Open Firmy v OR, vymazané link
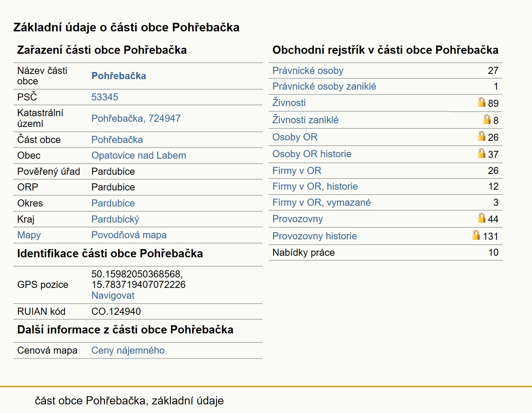The height and width of the screenshot is (413, 532). point(321,202)
